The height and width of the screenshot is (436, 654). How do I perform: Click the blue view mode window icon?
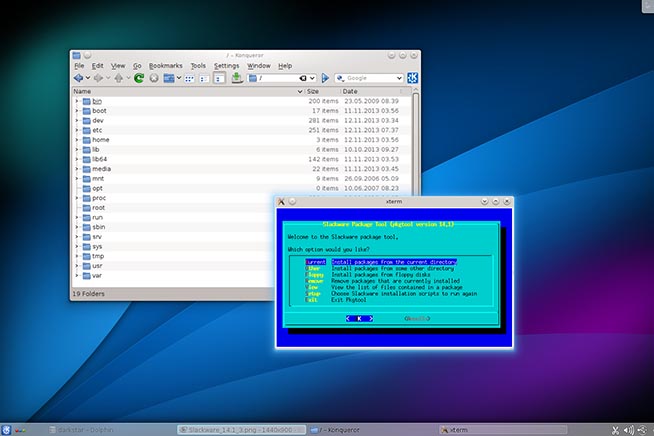169,78
